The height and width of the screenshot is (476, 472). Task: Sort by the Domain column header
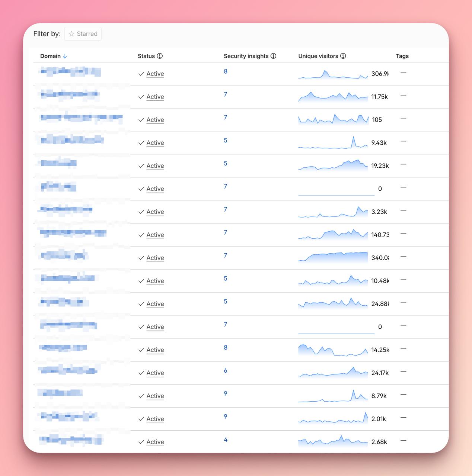(x=50, y=56)
